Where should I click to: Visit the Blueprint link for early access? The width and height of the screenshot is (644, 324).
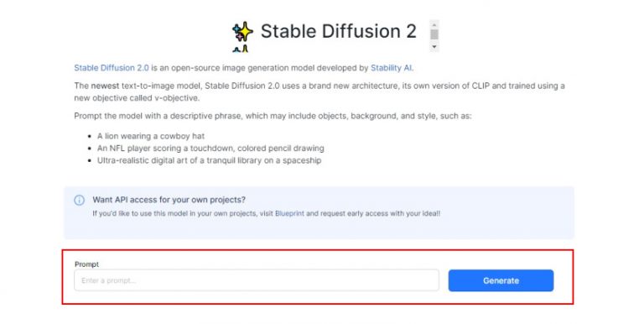(289, 213)
